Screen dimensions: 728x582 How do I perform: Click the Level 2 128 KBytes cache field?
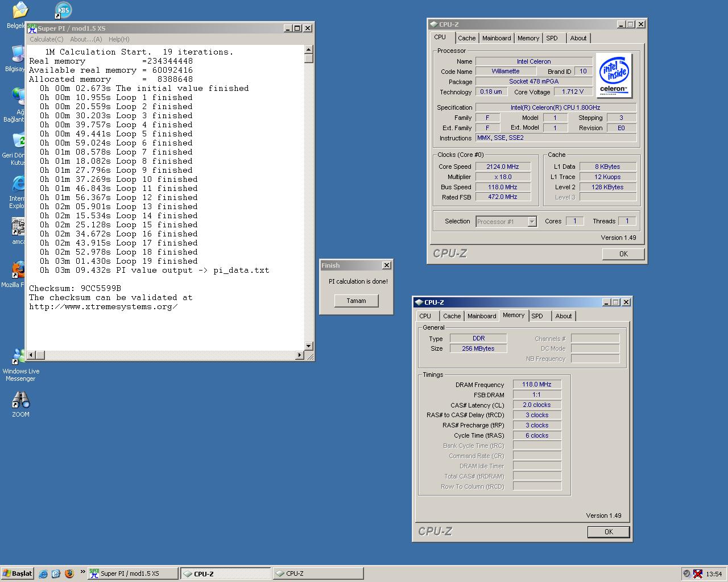[x=607, y=187]
